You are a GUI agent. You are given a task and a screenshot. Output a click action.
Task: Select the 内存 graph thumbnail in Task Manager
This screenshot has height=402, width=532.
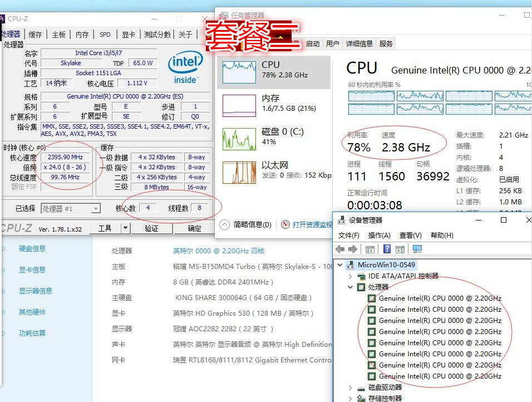tap(239, 106)
